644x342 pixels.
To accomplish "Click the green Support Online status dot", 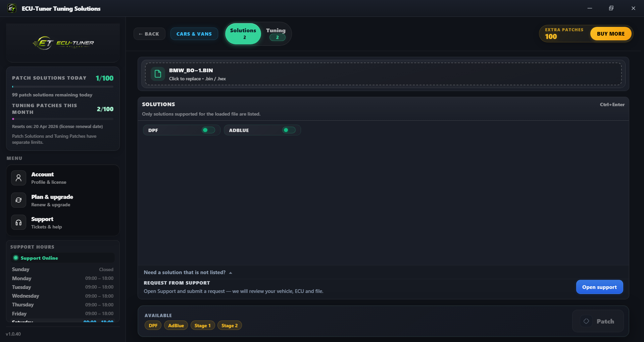I will coord(15,258).
